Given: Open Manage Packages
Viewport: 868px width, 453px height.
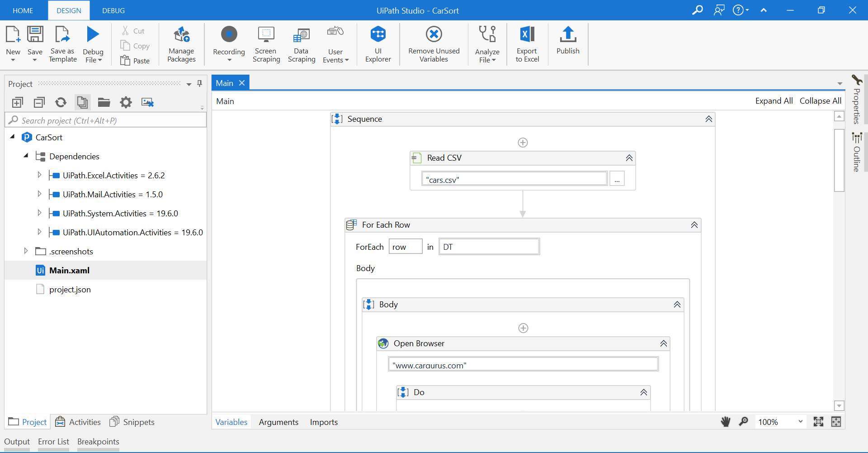Looking at the screenshot, I should pos(181,44).
